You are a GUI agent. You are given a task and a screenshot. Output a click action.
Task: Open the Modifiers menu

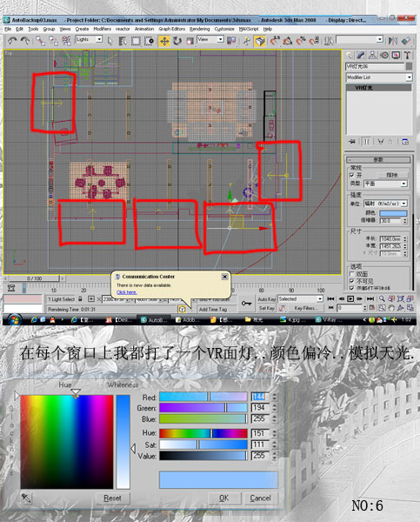tap(102, 29)
